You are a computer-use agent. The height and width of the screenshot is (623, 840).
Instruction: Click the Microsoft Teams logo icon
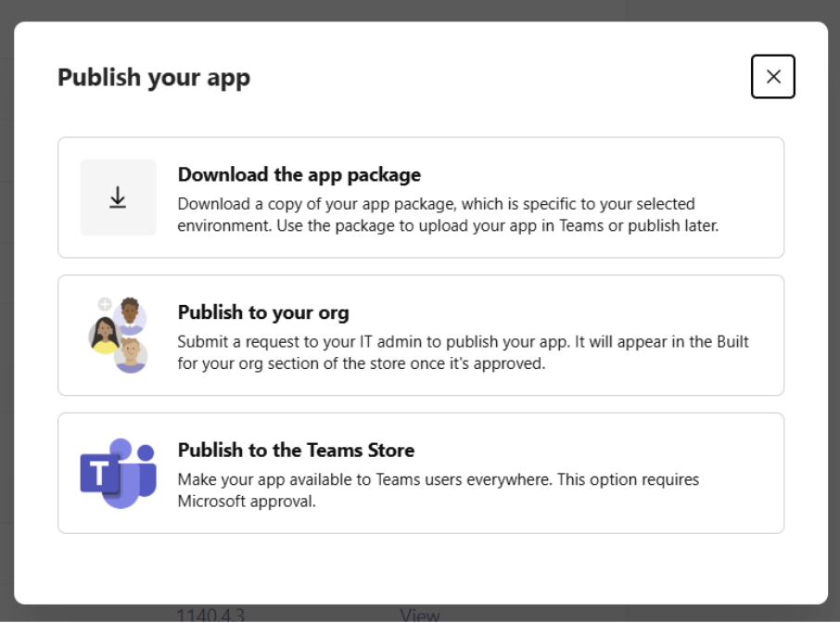118,473
